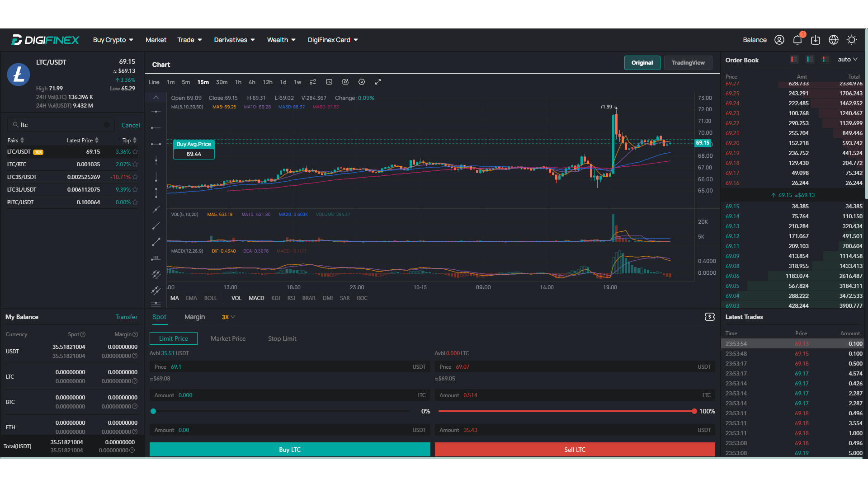Select the price line tool
The image size is (868, 488).
pos(156,258)
